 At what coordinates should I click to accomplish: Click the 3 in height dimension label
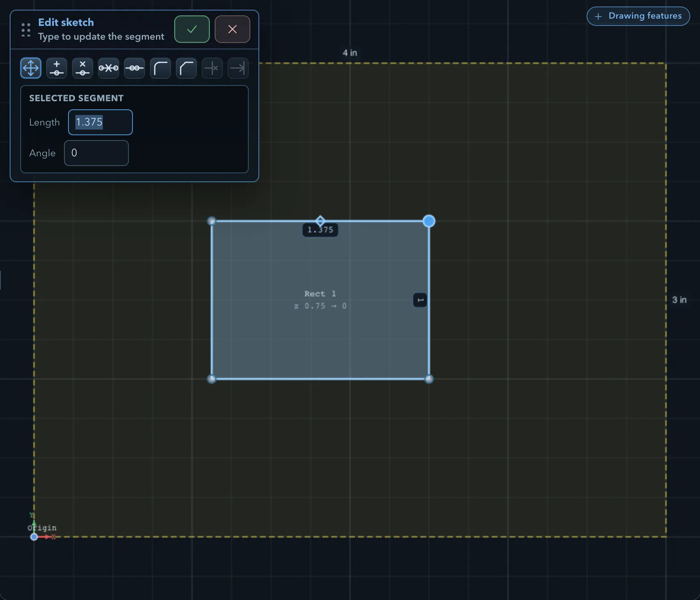pyautogui.click(x=679, y=300)
